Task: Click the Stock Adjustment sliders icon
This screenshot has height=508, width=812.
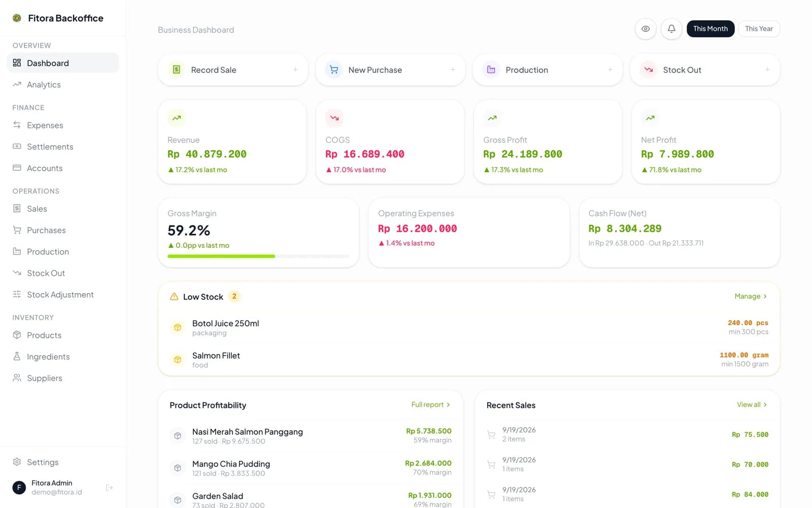Action: 17,294
